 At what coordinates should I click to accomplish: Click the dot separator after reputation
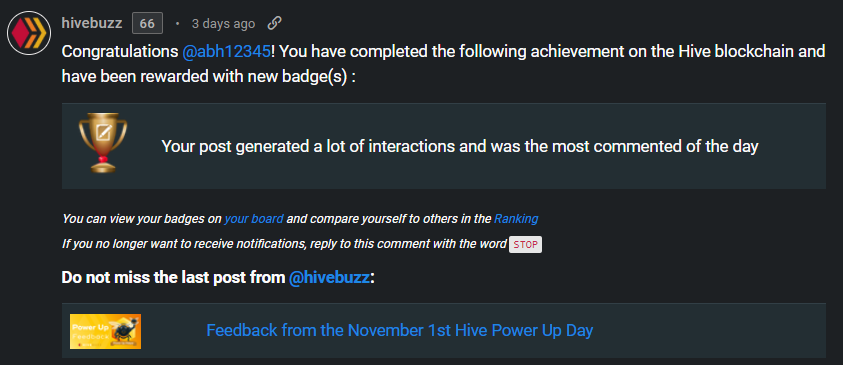point(177,24)
